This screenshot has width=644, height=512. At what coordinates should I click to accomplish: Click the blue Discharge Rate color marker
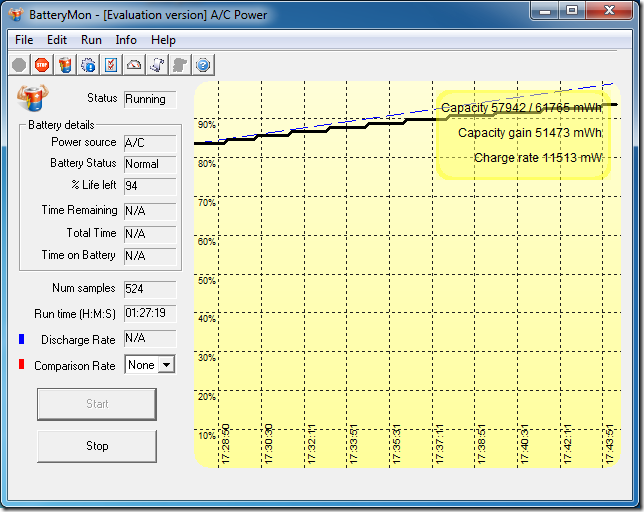21,340
